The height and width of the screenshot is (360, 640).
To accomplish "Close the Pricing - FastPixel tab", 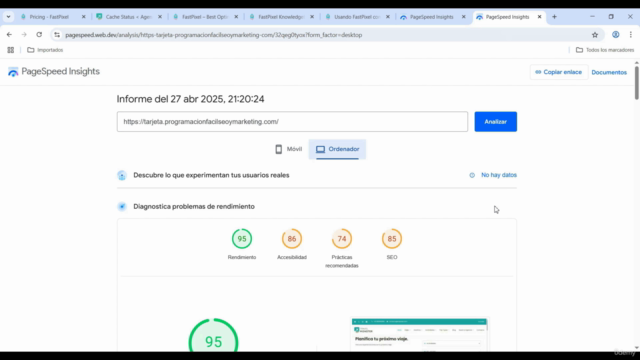I will tap(84, 17).
